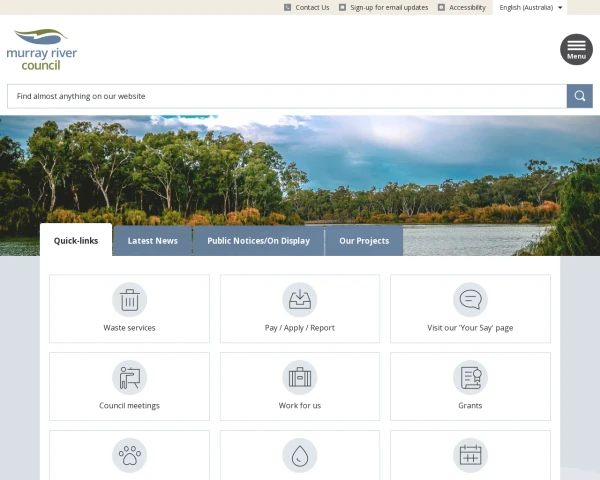Viewport: 600px width, 480px height.
Task: Open the Grants certificate icon
Action: pos(470,377)
